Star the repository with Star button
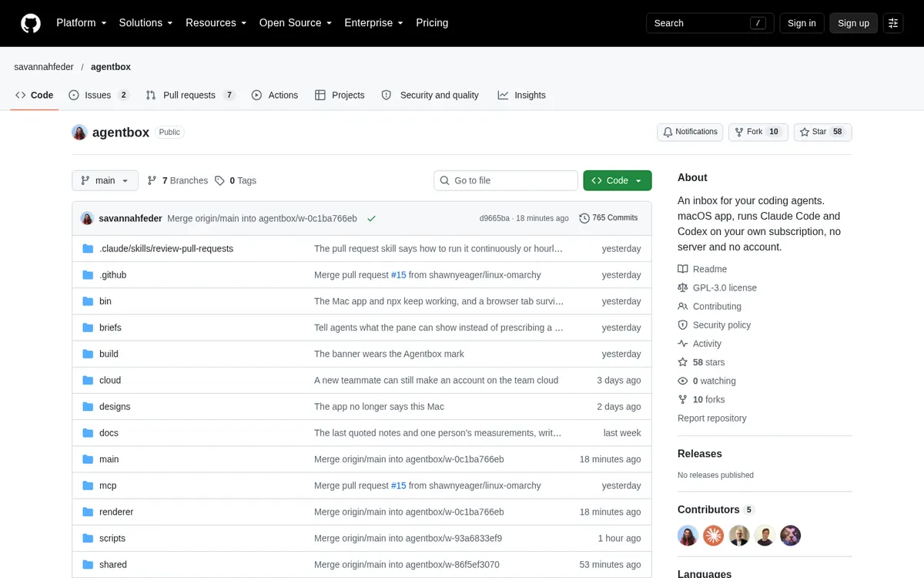The image size is (924, 578). 822,132
